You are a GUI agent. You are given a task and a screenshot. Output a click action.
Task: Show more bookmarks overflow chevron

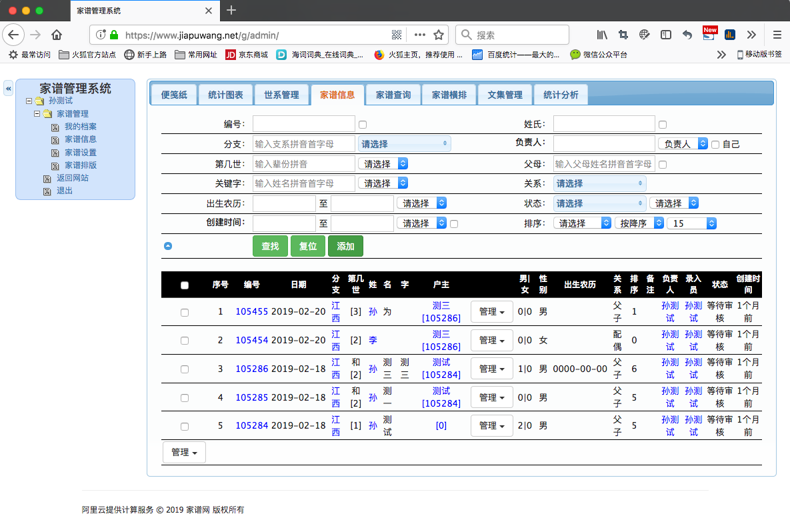(721, 55)
